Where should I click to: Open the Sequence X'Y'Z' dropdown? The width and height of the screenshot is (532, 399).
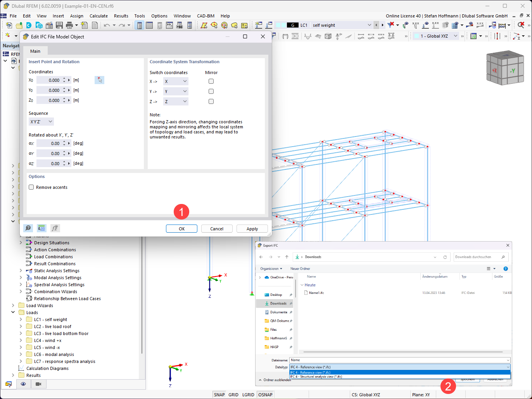coord(41,121)
